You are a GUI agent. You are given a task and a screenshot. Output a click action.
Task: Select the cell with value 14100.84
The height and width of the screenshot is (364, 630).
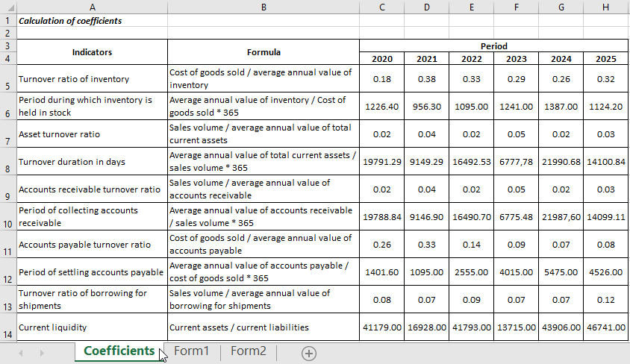coord(606,161)
